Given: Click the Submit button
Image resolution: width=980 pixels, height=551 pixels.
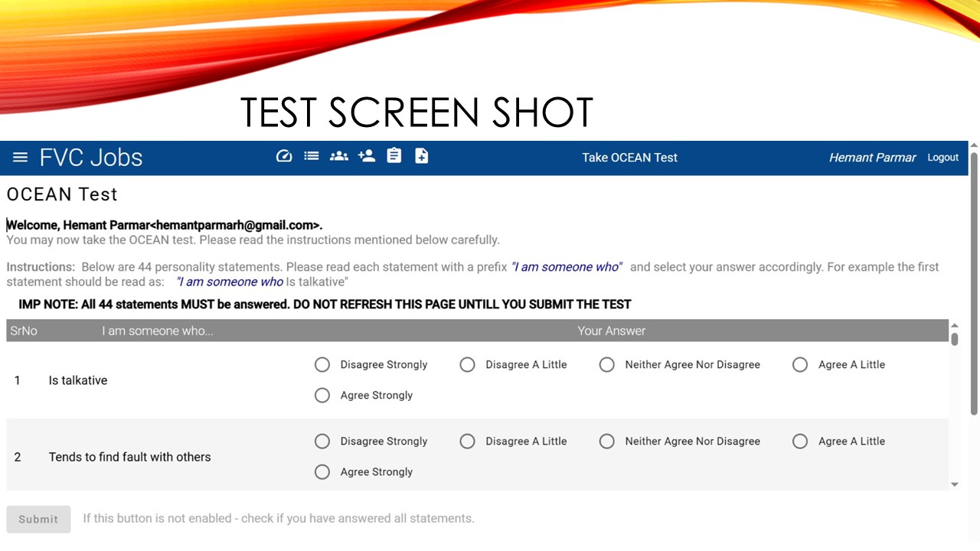Looking at the screenshot, I should pos(38,519).
